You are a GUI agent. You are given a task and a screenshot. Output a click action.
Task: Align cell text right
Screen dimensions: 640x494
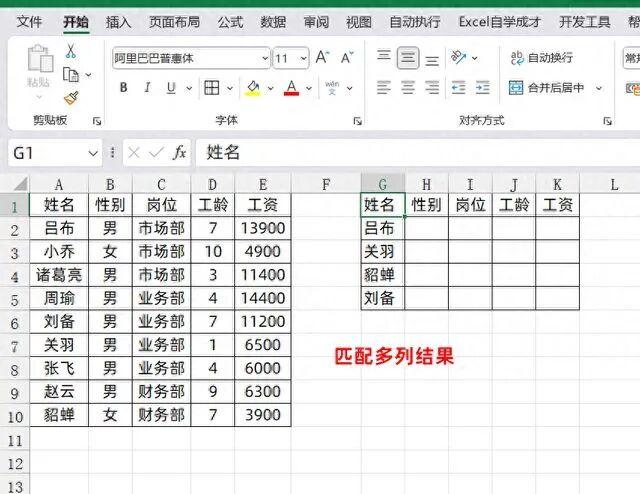click(x=432, y=87)
